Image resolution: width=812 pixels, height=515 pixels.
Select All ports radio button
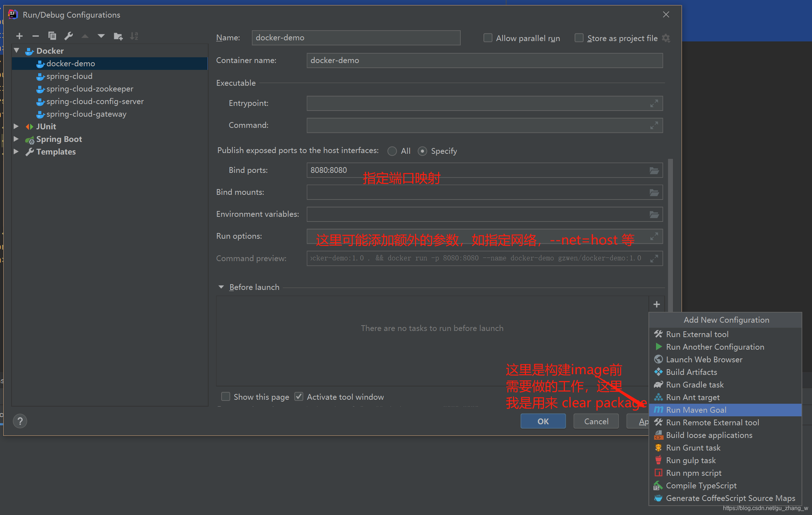[x=391, y=151]
